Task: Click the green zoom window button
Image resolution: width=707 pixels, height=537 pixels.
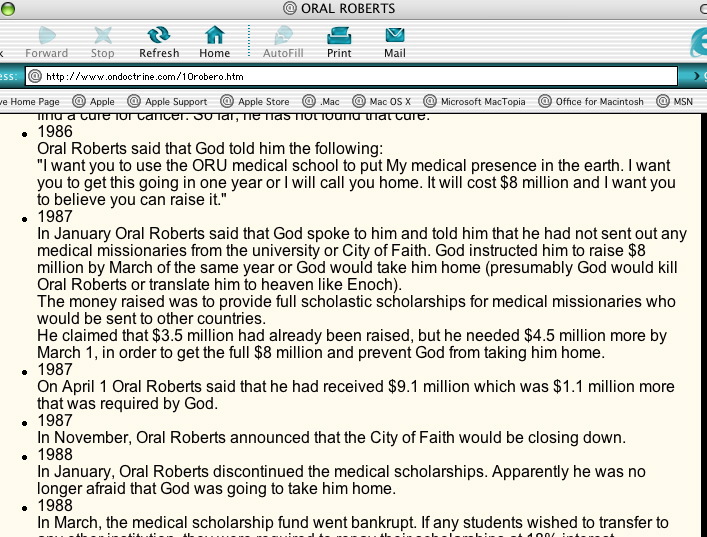Action: click(8, 9)
